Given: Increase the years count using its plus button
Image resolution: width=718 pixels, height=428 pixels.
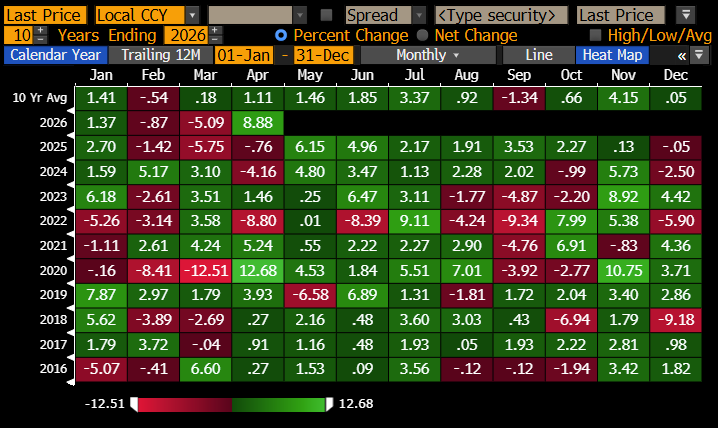Looking at the screenshot, I should 40,31.
